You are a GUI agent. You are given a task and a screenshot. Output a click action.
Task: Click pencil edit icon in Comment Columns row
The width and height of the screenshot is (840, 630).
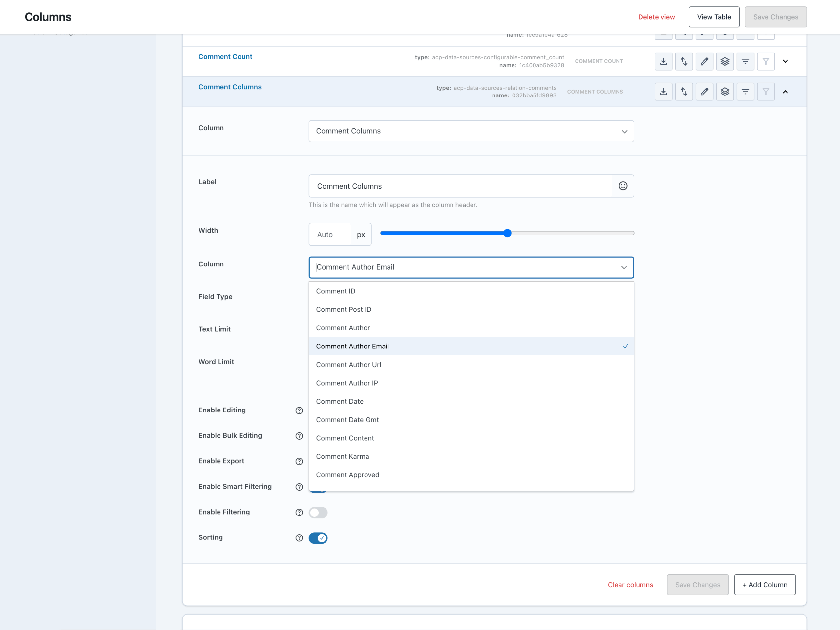tap(704, 92)
